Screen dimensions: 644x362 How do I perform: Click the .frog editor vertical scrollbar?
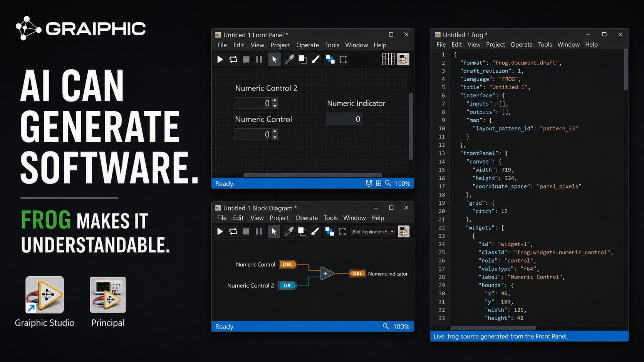point(626,70)
